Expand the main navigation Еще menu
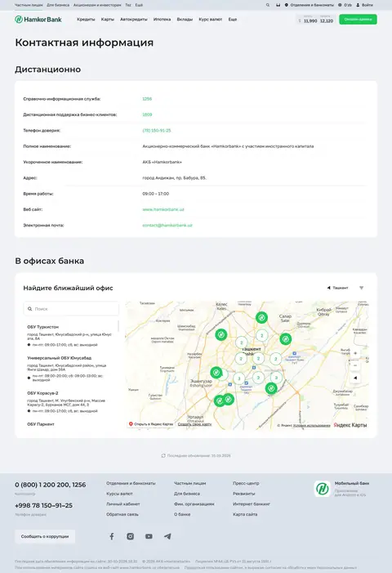Image resolution: width=392 pixels, height=573 pixels. click(233, 20)
